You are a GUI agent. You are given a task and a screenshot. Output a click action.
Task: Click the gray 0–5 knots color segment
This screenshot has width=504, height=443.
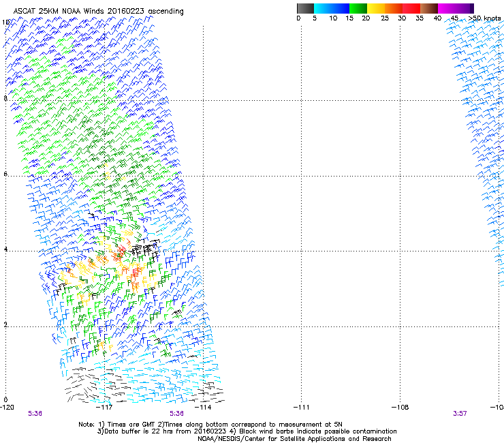(305, 8)
